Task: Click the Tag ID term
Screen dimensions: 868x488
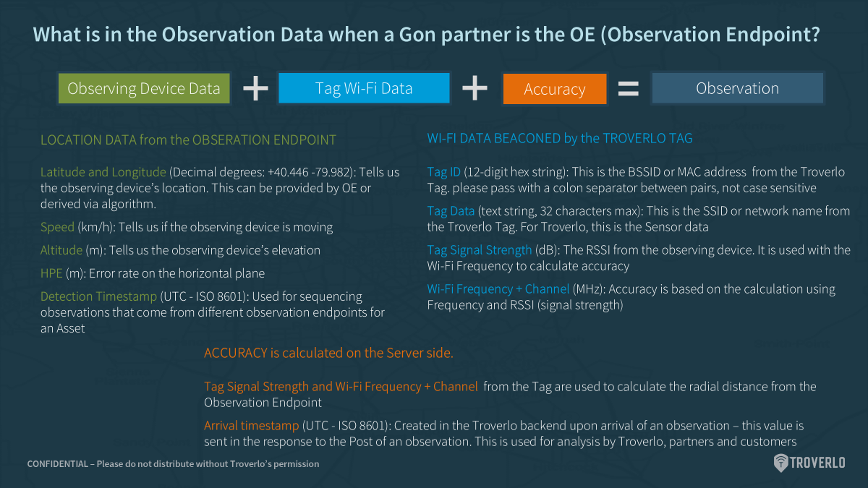Action: coord(444,172)
